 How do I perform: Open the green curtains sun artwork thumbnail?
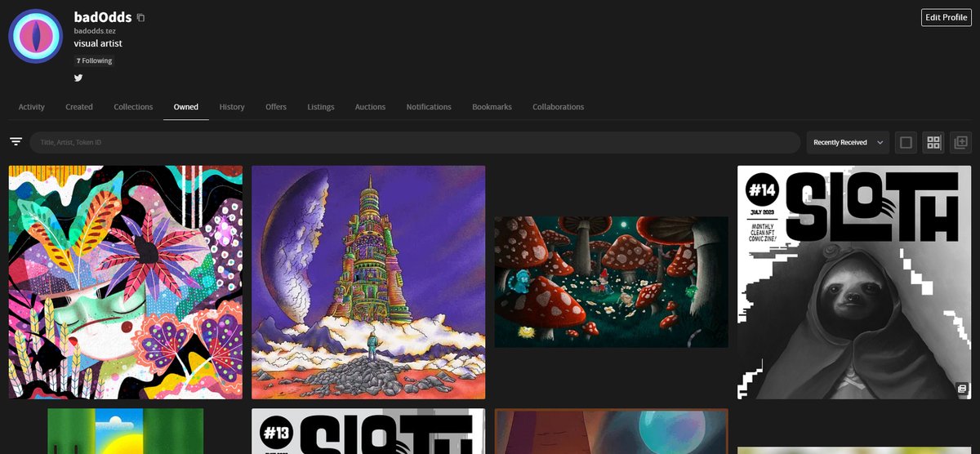pyautogui.click(x=126, y=431)
